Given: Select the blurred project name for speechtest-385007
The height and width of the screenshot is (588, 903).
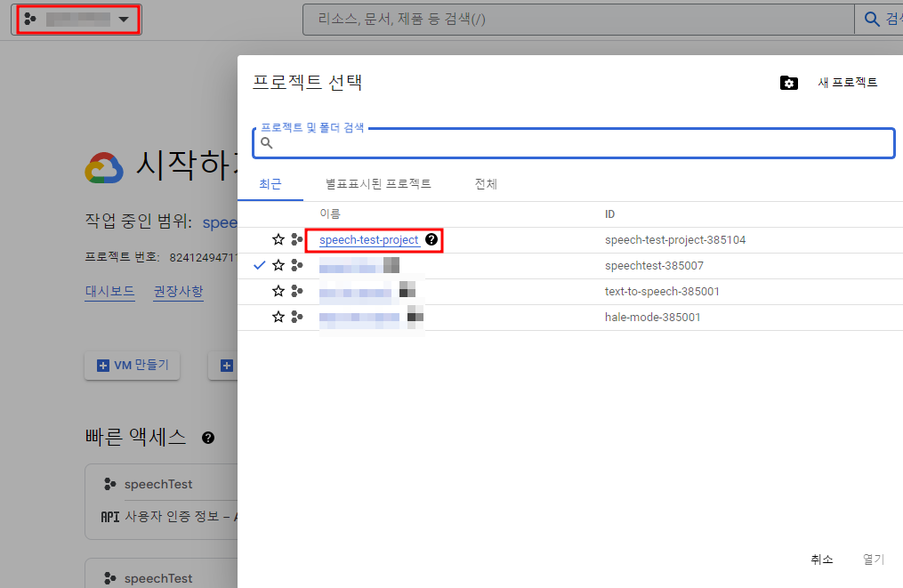Looking at the screenshot, I should [359, 265].
